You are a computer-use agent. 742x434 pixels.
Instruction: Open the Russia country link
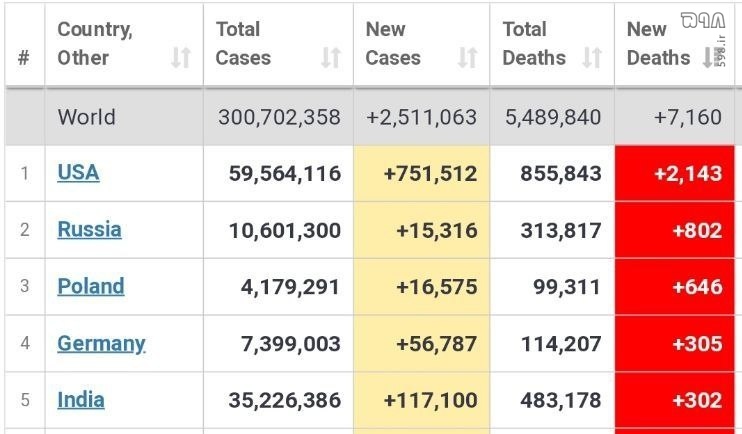click(x=89, y=230)
